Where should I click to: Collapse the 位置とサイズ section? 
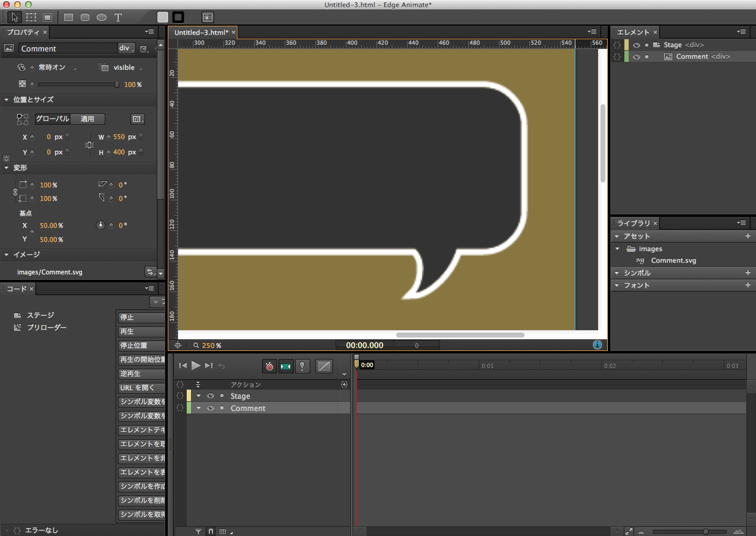click(6, 100)
